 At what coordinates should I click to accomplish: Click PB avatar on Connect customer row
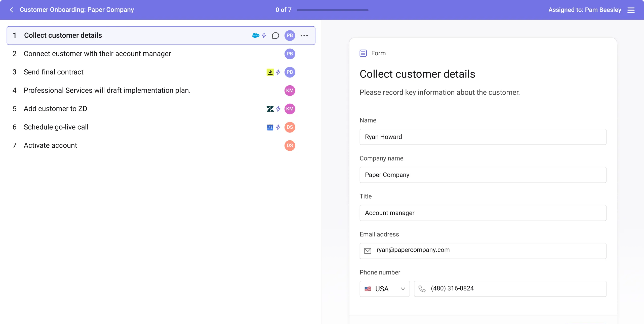point(290,54)
